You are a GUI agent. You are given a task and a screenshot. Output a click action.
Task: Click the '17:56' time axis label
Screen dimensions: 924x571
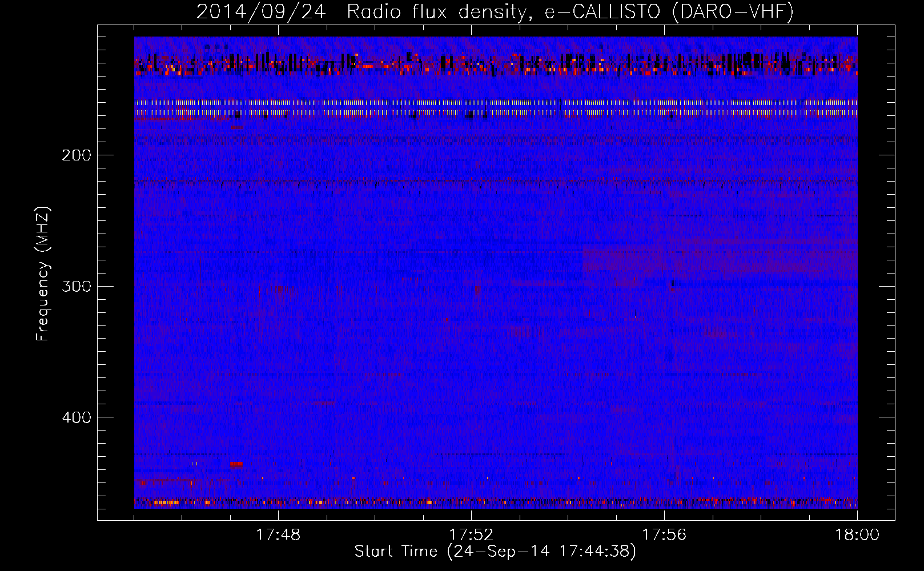pos(664,535)
